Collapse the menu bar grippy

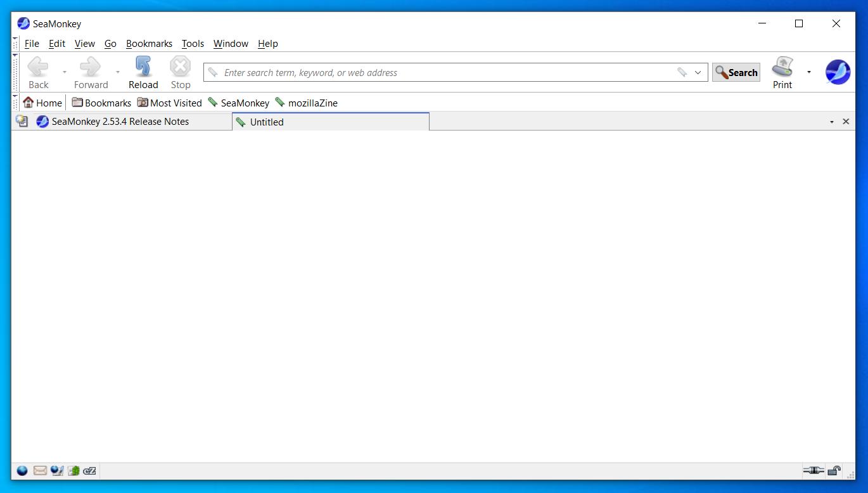click(15, 43)
